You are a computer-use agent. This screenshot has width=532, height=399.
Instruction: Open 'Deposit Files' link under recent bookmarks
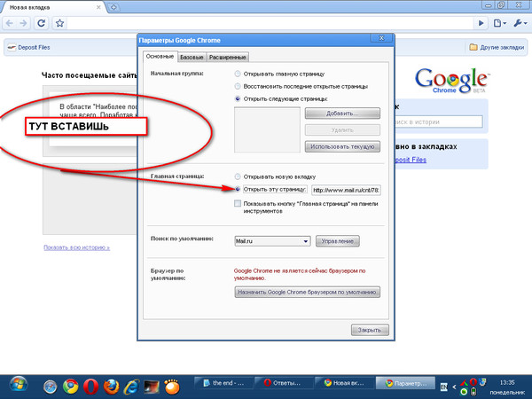410,160
